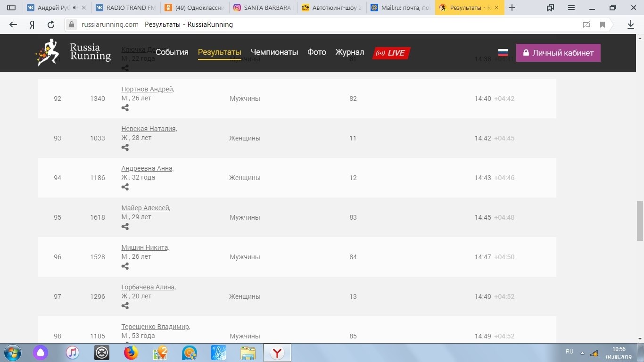Open Firefox from the taskbar

[x=131, y=353]
